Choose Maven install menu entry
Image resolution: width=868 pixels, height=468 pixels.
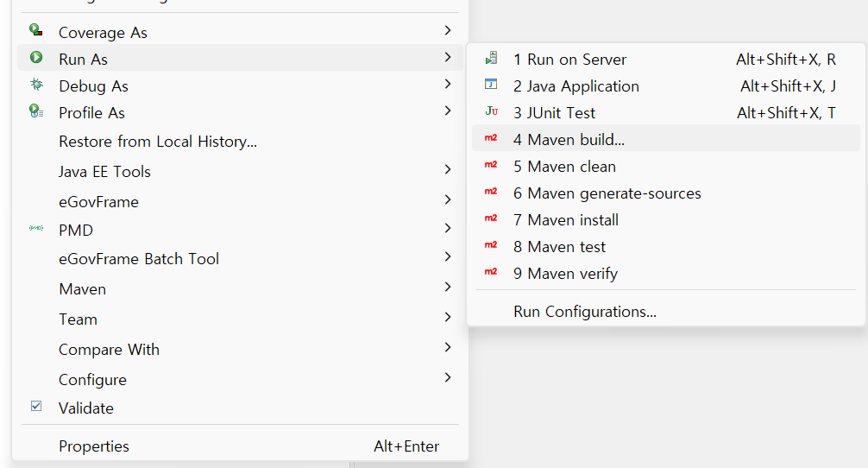565,220
